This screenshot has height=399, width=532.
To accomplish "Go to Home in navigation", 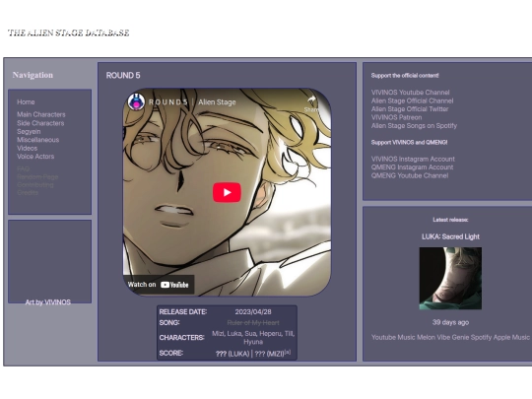I will [x=26, y=101].
